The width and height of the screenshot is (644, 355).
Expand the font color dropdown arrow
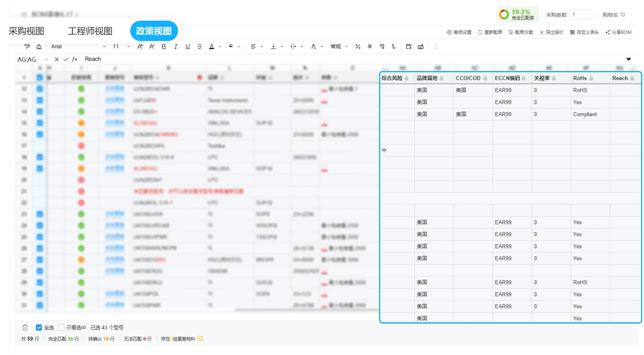[220, 47]
